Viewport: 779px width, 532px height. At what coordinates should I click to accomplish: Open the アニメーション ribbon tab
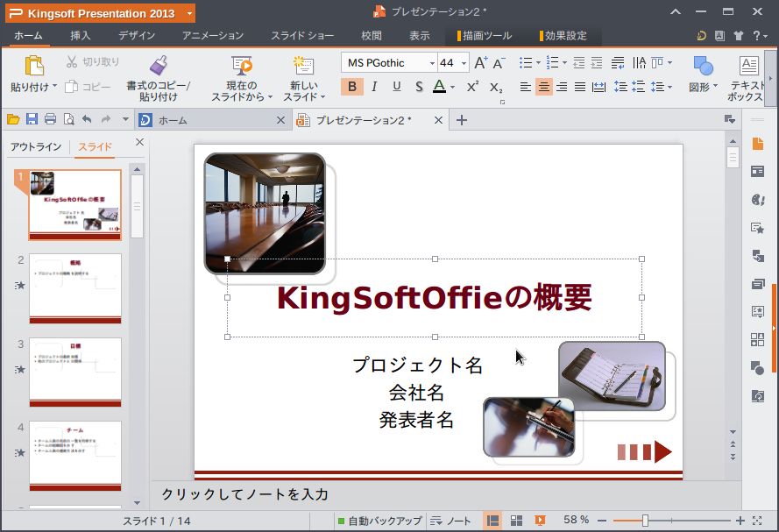click(x=213, y=36)
